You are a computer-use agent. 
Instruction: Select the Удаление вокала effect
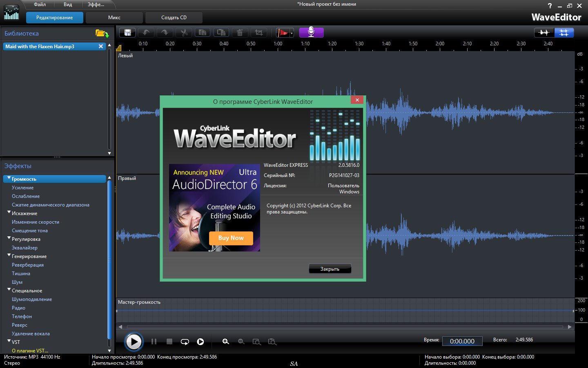31,334
